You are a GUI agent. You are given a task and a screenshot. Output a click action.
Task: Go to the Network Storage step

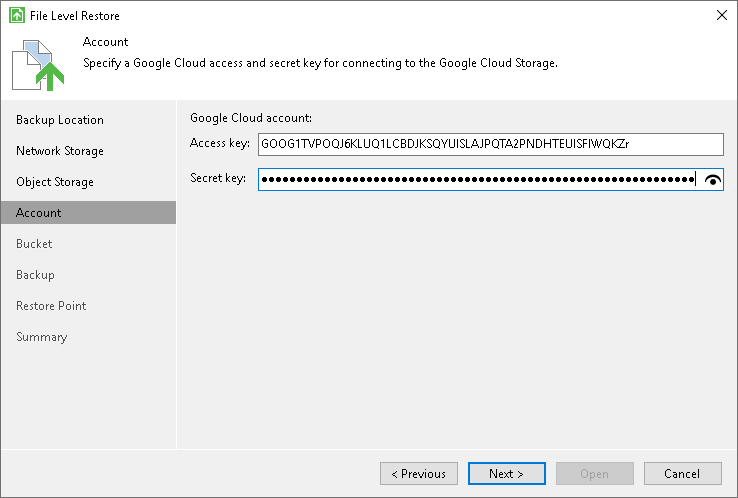click(60, 151)
